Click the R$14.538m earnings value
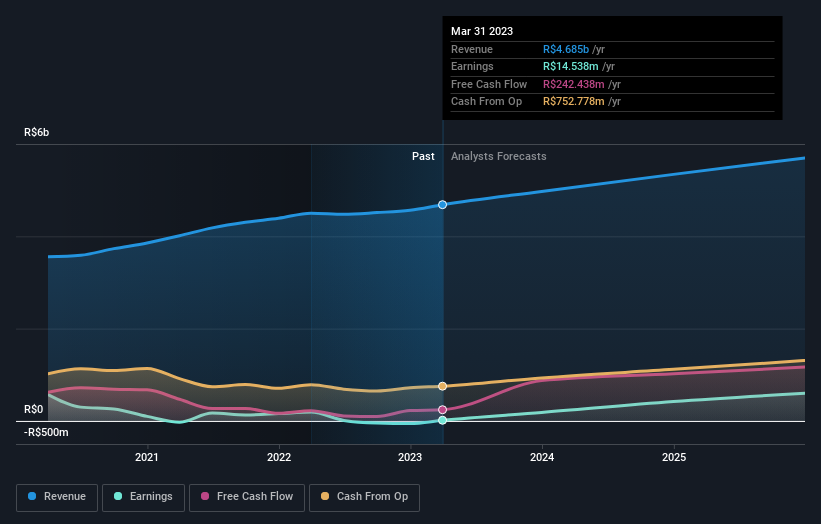Screen dimensions: 821x524 click(x=571, y=66)
